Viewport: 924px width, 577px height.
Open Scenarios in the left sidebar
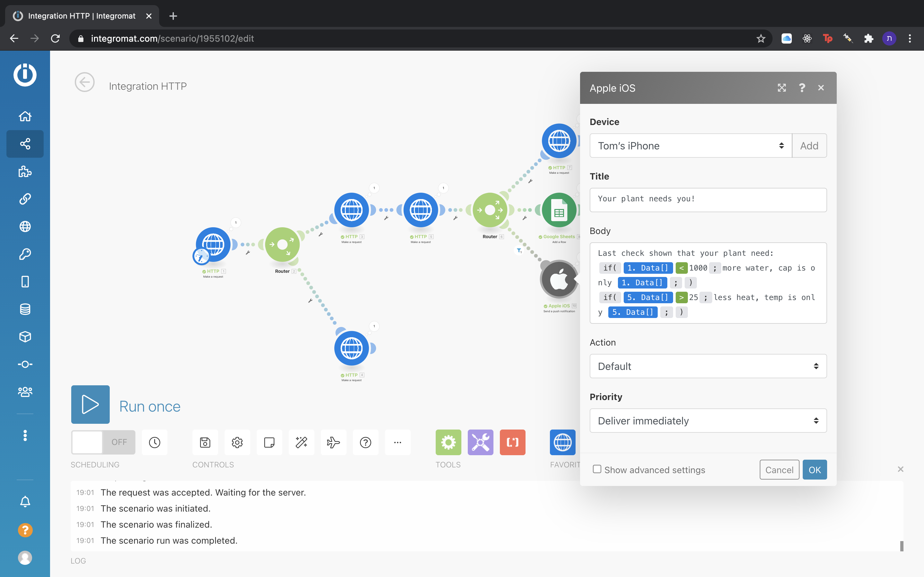coord(25,144)
